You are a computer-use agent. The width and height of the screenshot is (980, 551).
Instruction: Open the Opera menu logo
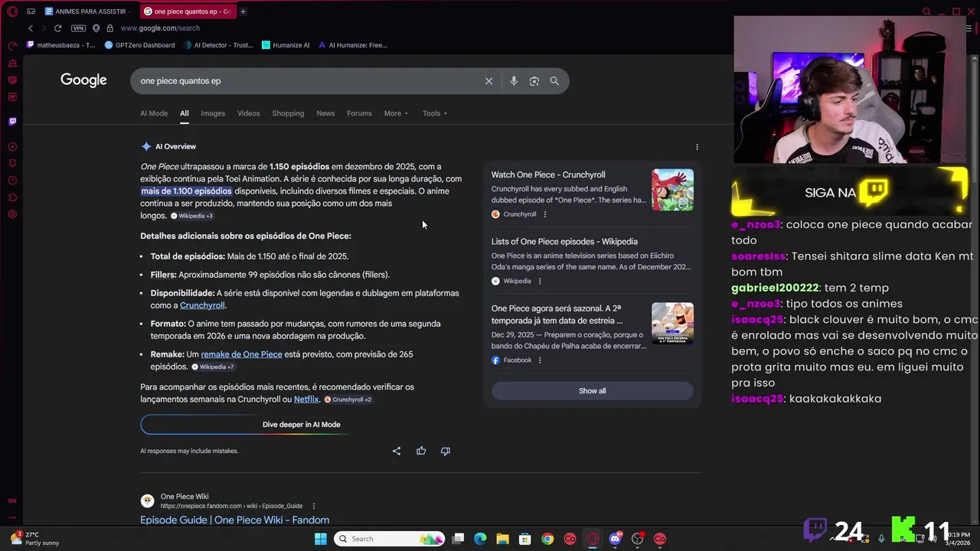(12, 11)
